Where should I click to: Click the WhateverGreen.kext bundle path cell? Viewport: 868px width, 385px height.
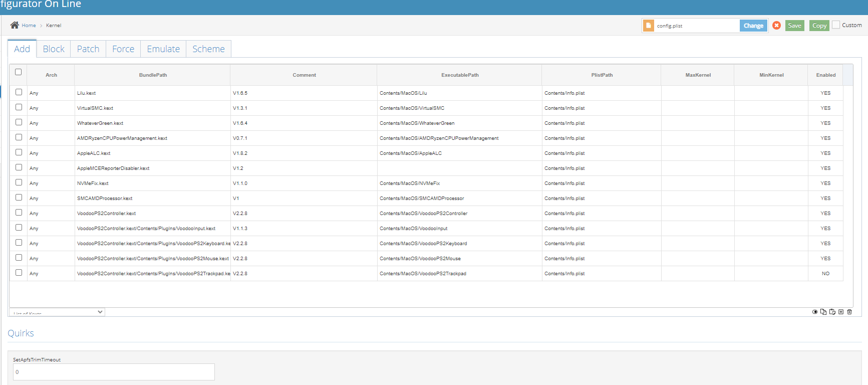tap(153, 123)
